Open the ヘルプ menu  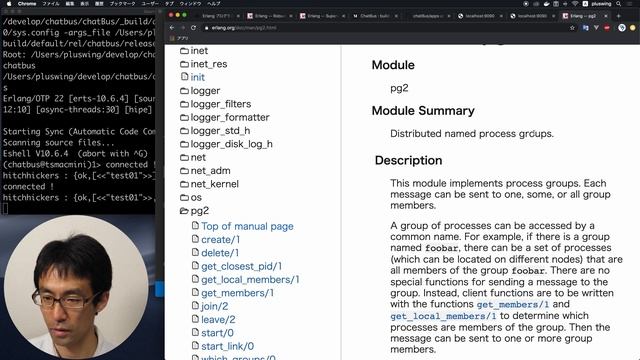214,4
